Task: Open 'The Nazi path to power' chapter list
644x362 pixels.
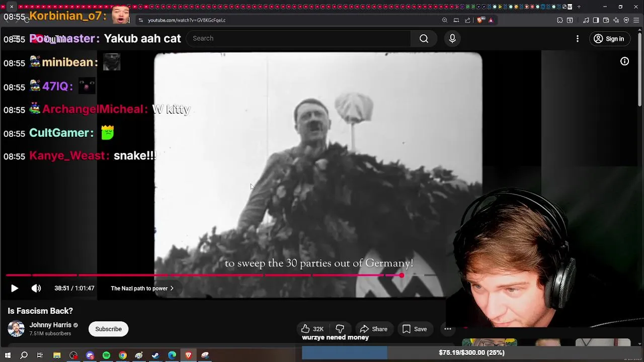Action: coord(142,289)
